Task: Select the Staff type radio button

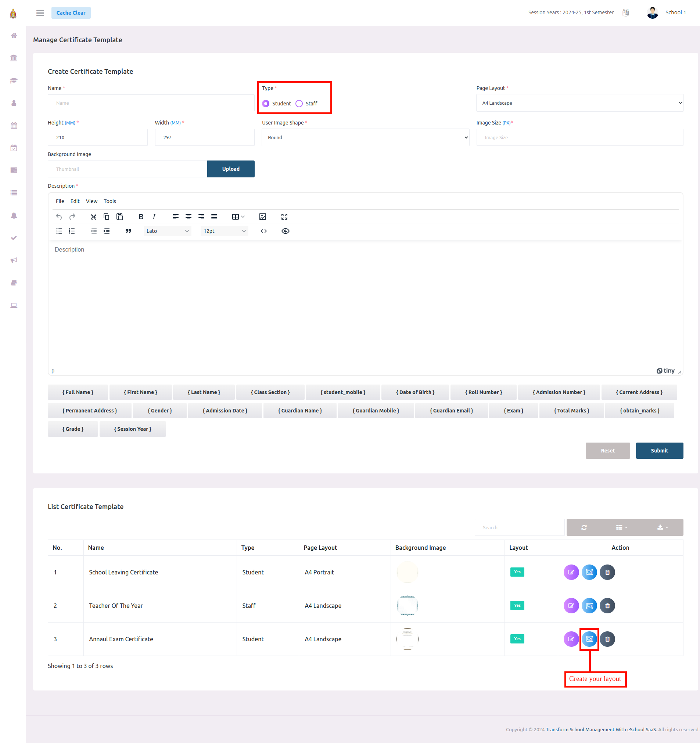Action: (299, 104)
